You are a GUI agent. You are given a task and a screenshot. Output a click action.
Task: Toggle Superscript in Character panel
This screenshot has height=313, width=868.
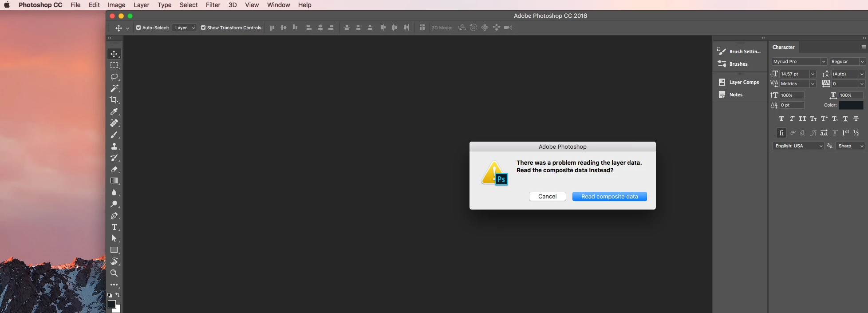(x=824, y=119)
